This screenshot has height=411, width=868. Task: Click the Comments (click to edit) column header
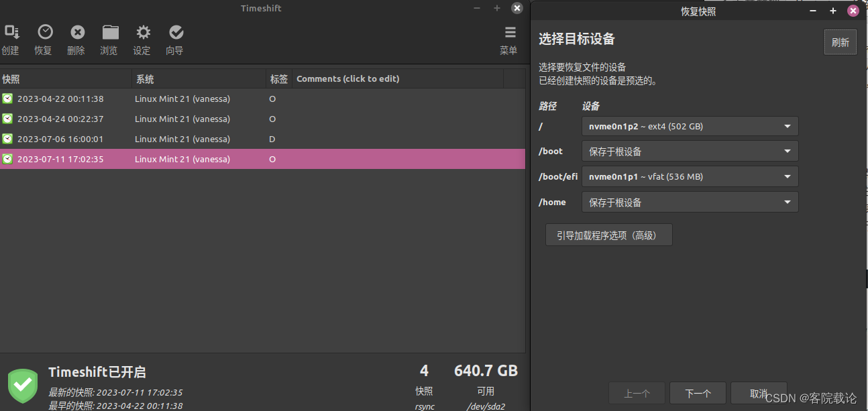point(398,79)
